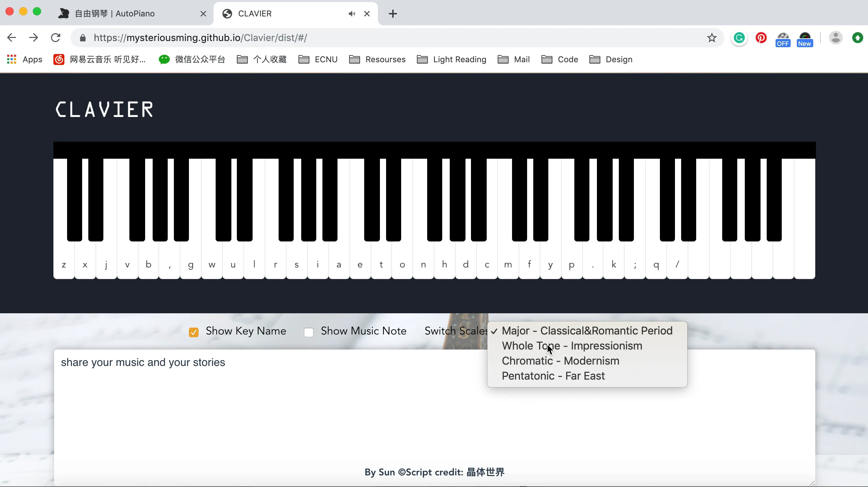Open the Grammarly extension icon
Viewport: 868px width, 487px height.
(x=739, y=38)
